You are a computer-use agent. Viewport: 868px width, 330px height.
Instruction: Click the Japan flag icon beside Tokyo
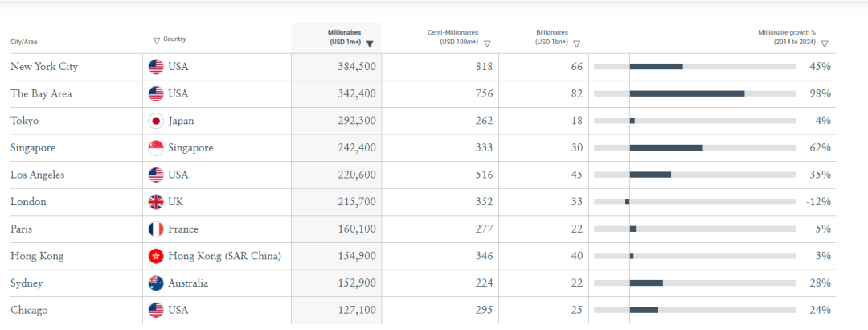point(156,121)
